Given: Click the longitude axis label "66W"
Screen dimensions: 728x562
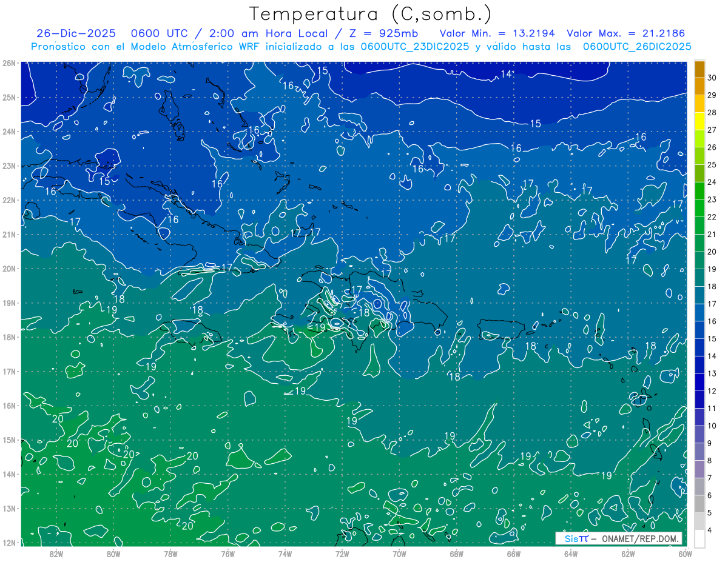Looking at the screenshot, I should 514,554.
